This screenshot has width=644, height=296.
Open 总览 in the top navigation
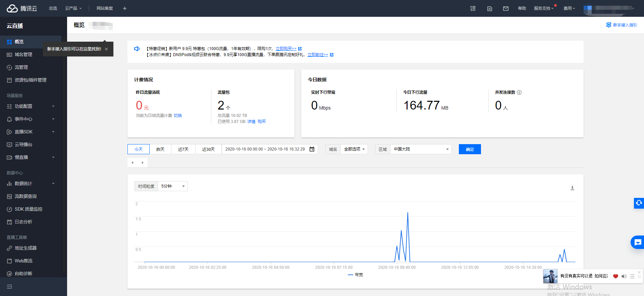pyautogui.click(x=53, y=8)
